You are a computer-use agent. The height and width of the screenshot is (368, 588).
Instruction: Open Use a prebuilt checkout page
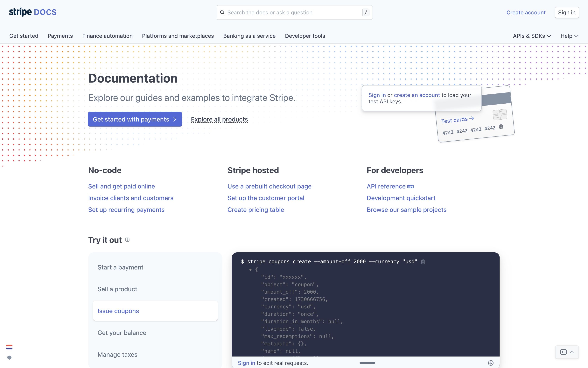[269, 187]
